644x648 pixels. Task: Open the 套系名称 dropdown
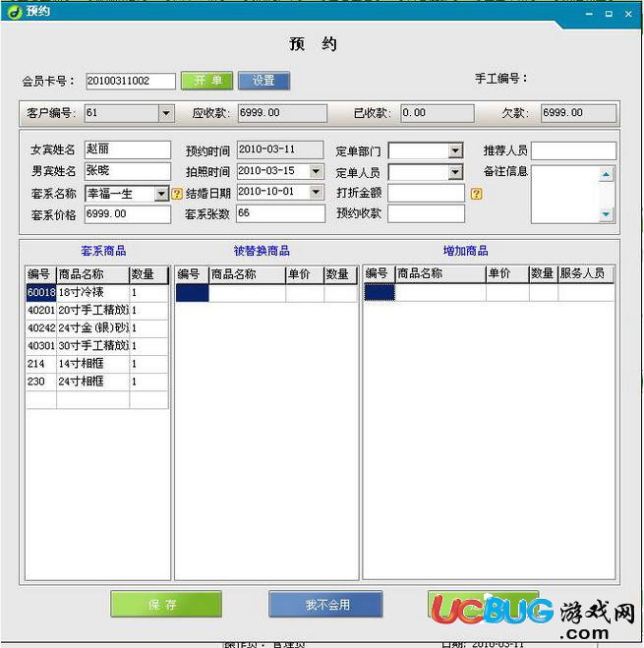click(x=161, y=194)
